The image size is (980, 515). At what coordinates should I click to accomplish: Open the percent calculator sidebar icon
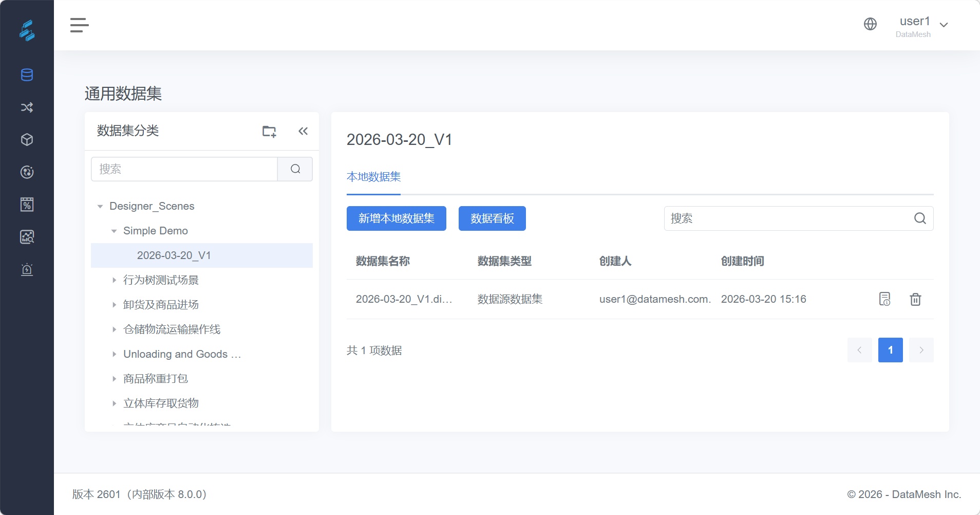[27, 205]
